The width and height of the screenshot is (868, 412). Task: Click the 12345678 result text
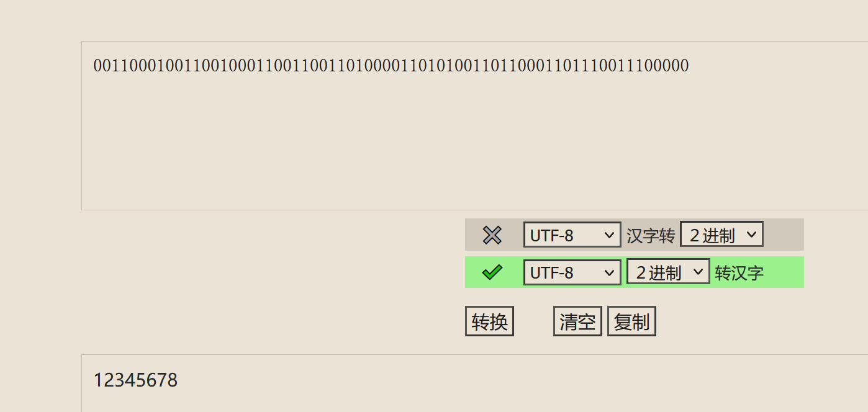coord(135,380)
